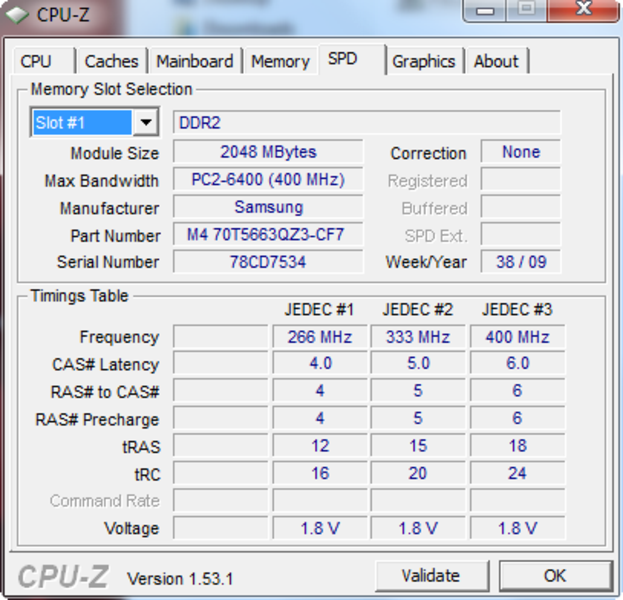Image resolution: width=623 pixels, height=600 pixels.
Task: Click the empty SPD Ext. field
Action: coord(521,234)
